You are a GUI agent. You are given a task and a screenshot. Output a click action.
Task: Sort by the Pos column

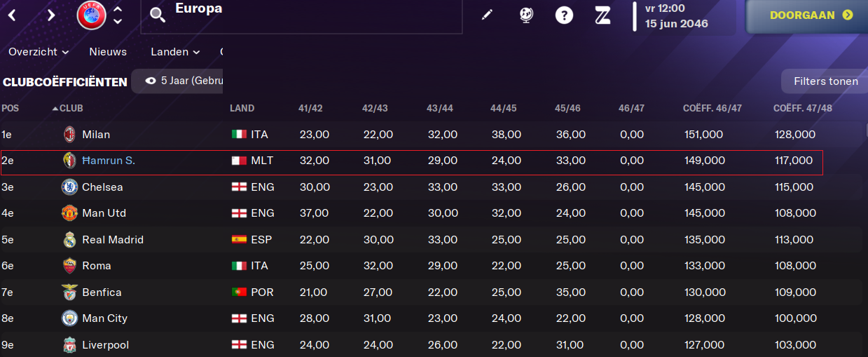11,108
